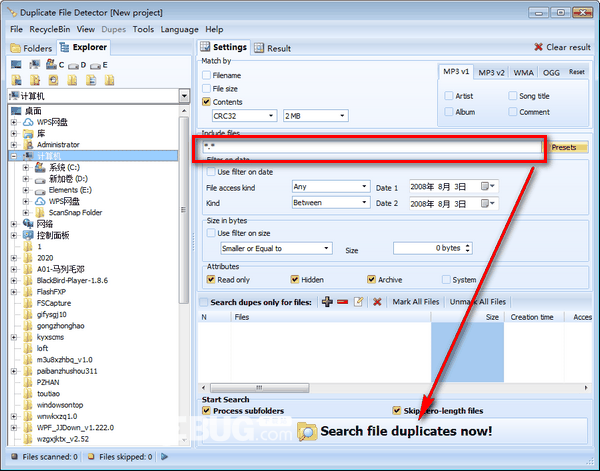Viewport: 600px width, 471px height.
Task: Expand the 系统 (C:) tree node
Action: coord(26,167)
